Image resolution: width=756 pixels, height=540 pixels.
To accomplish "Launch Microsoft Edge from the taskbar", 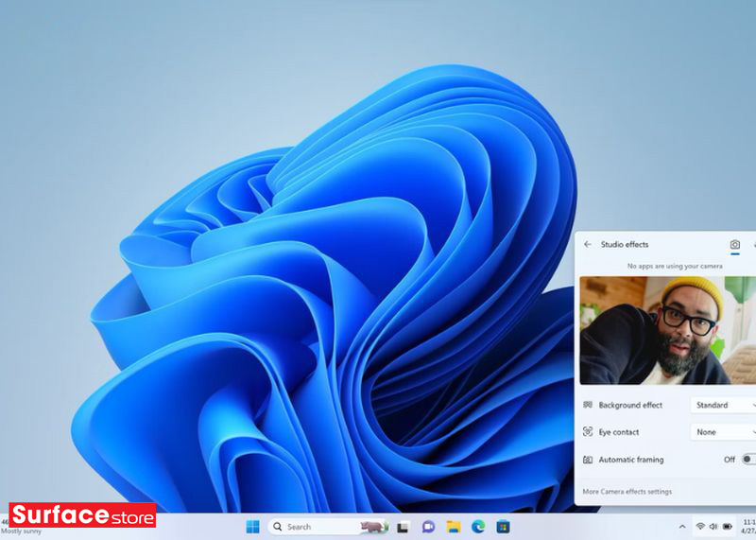I will pyautogui.click(x=478, y=527).
